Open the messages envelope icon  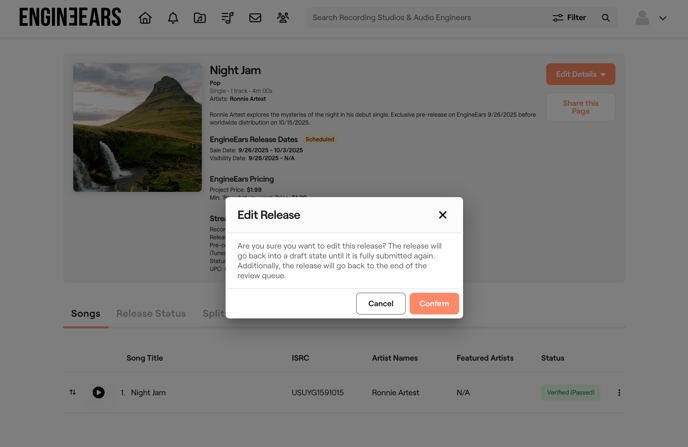pyautogui.click(x=255, y=18)
